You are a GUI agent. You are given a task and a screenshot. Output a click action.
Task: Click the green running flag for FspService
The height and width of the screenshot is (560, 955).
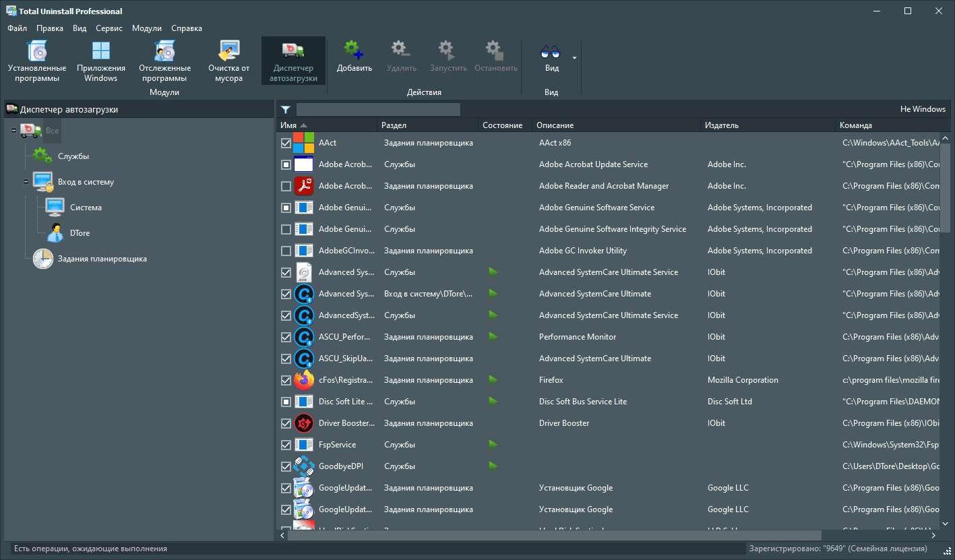493,444
